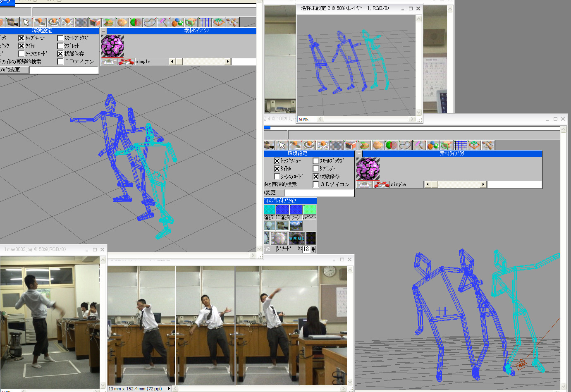Enable シーンのロード in left 環境設定 panel
This screenshot has height=392, width=571.
click(22, 53)
